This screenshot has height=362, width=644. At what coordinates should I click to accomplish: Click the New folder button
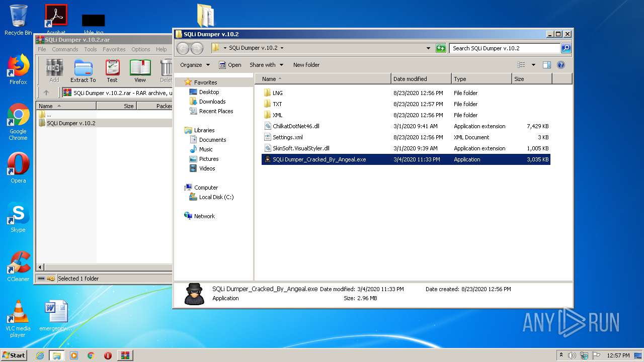pyautogui.click(x=306, y=65)
